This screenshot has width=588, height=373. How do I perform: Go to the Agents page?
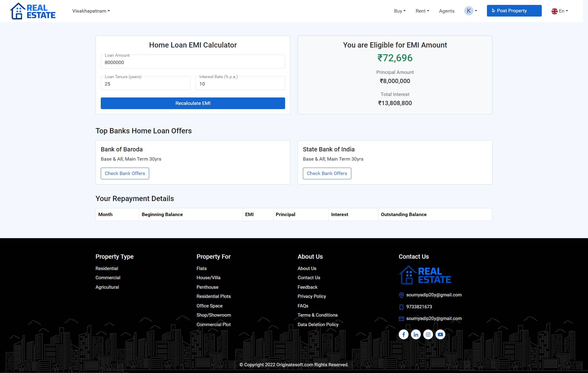pos(447,11)
